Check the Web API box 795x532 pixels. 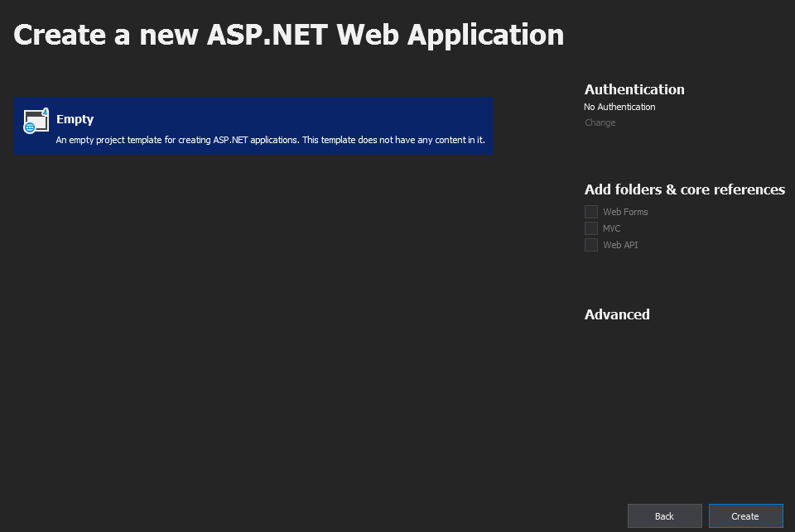click(x=591, y=245)
